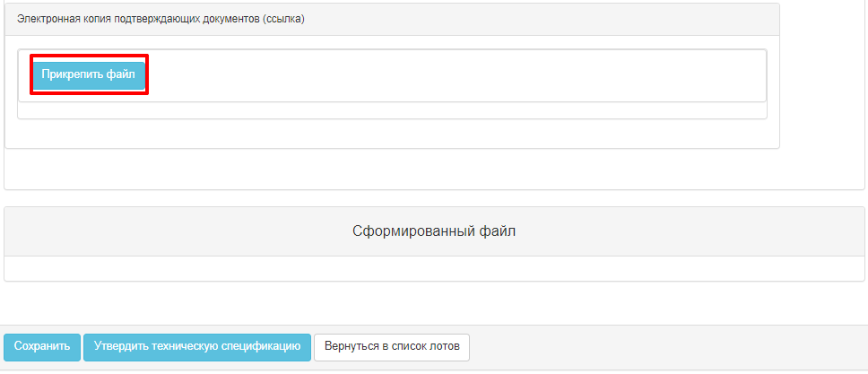Approve via Утвердить техническую спецификацию button
The height and width of the screenshot is (374, 868).
tap(197, 347)
